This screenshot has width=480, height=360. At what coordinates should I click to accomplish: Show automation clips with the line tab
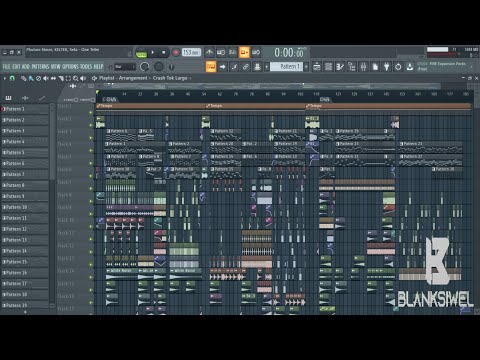coord(42,98)
